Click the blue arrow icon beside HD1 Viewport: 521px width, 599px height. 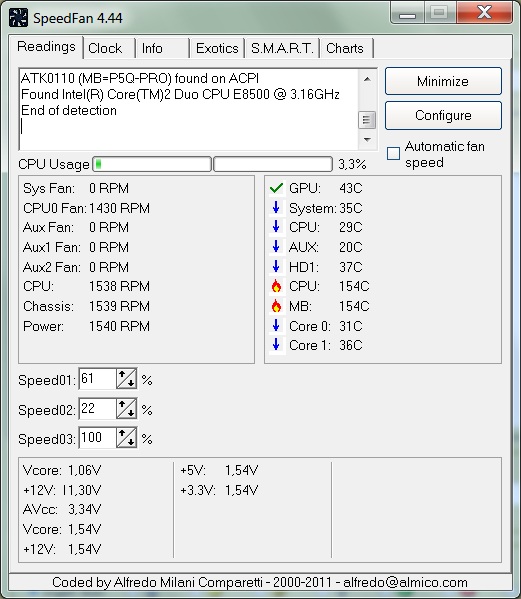(x=276, y=266)
